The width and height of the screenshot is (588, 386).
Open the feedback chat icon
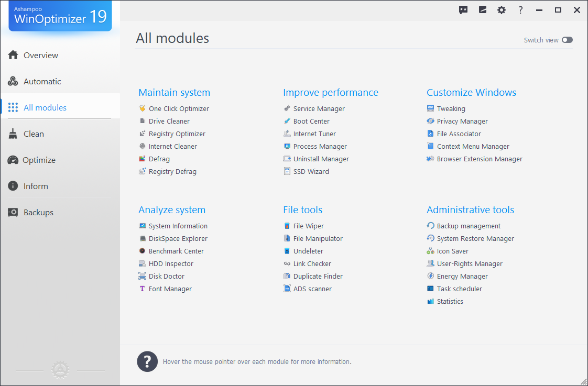pyautogui.click(x=463, y=9)
